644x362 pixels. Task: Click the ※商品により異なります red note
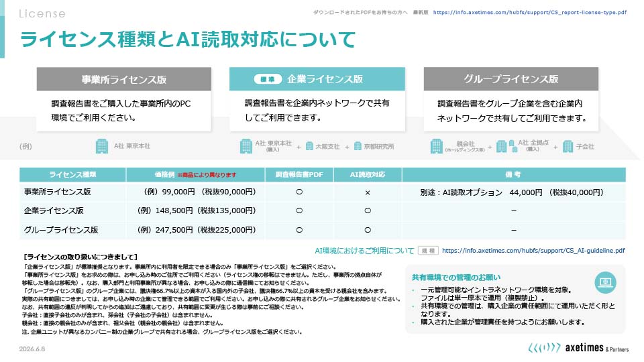pos(207,175)
